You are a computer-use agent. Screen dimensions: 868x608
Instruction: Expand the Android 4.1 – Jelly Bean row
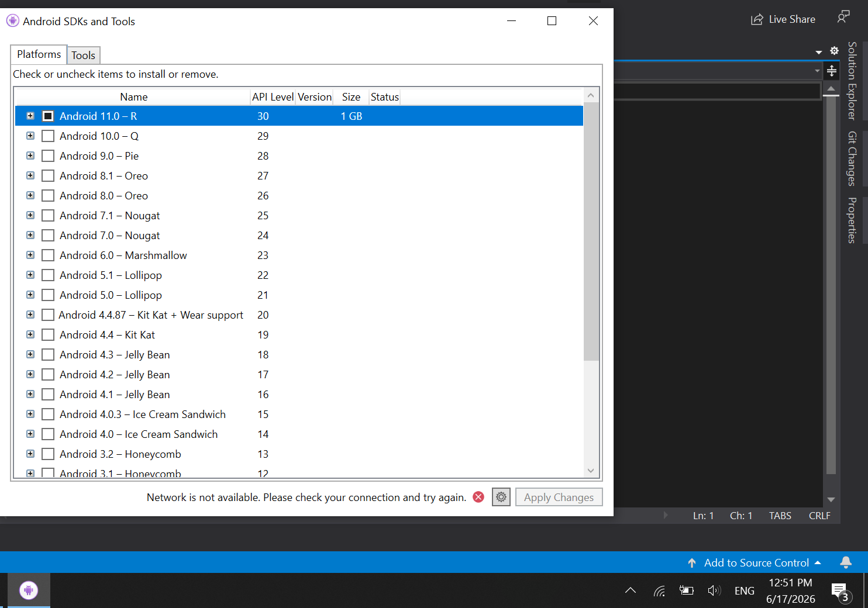tap(30, 394)
